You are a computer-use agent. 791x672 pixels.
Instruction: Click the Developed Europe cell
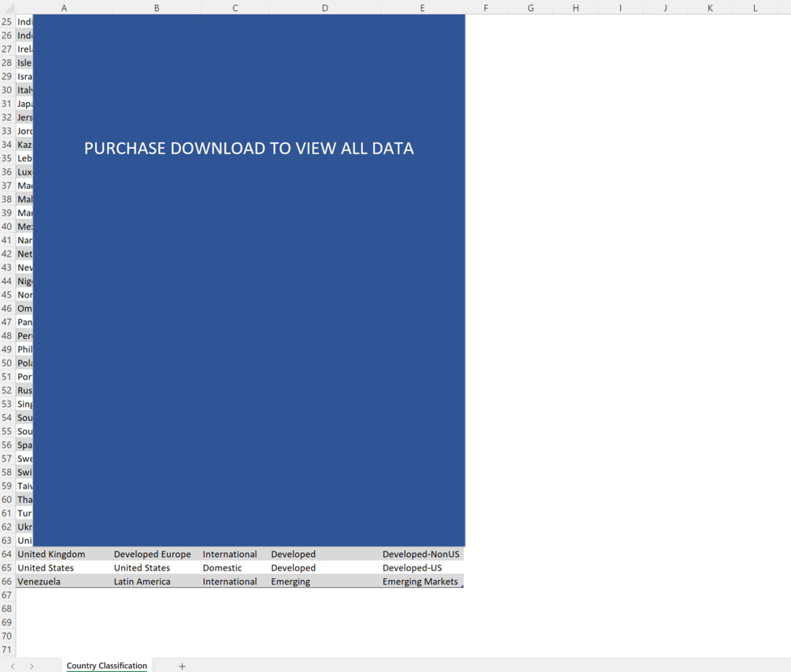pyautogui.click(x=157, y=554)
